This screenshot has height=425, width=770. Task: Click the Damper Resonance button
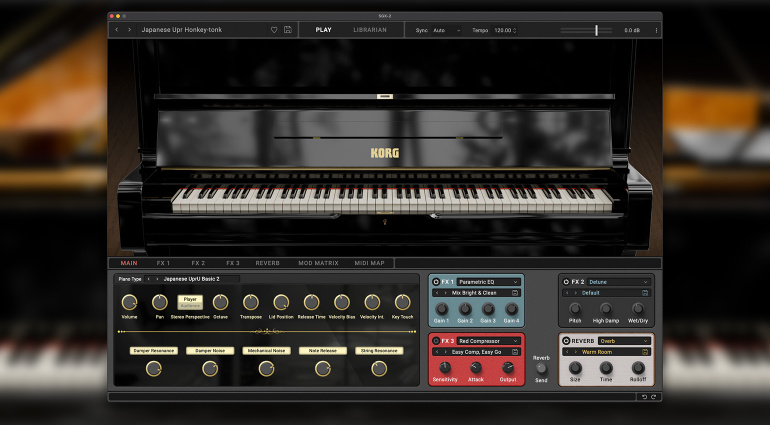click(153, 351)
